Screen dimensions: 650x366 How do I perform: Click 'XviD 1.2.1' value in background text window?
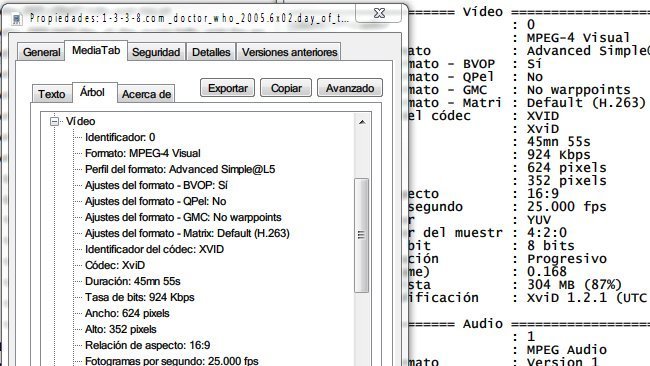(x=567, y=298)
